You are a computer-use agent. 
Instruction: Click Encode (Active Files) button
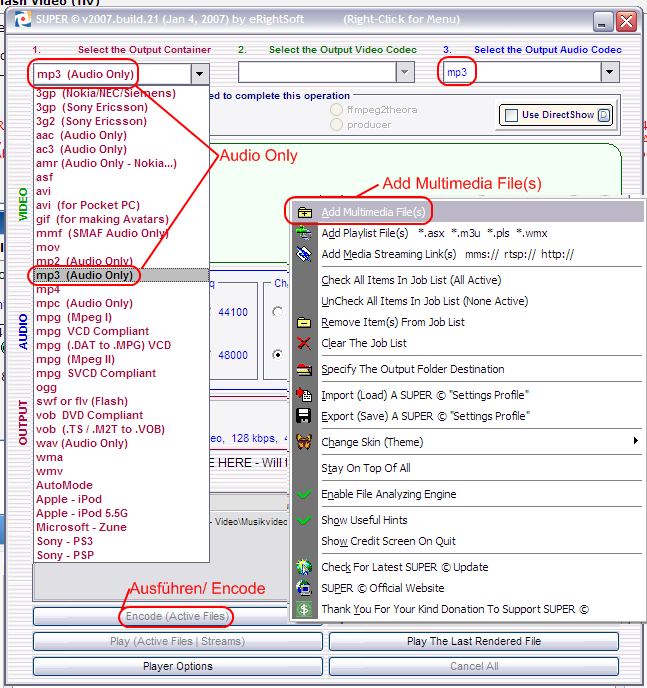click(177, 616)
